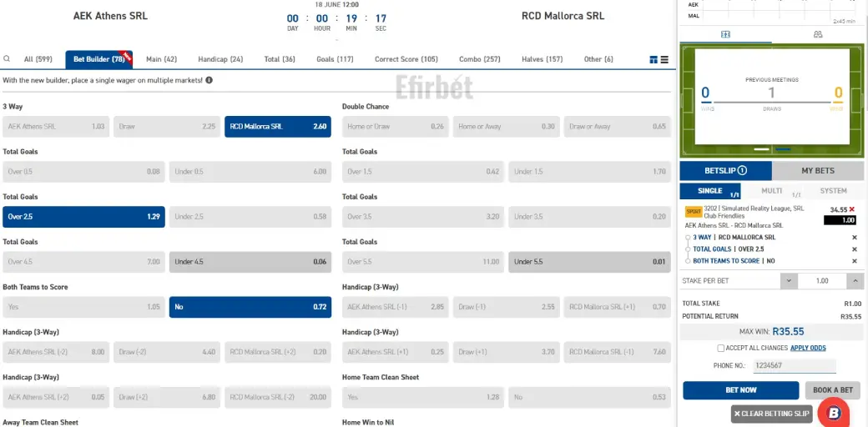Select Both Teams to Score Yes 1.05
This screenshot has height=427, width=868.
(83, 307)
